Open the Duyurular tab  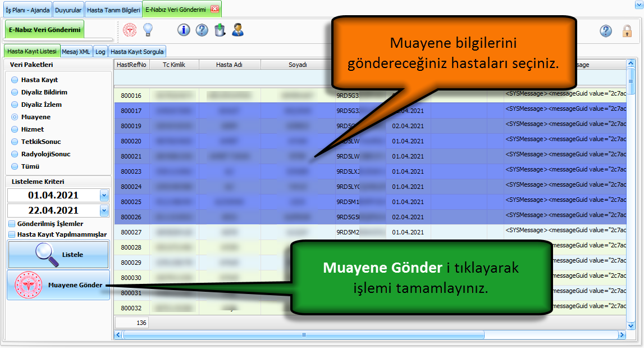(x=68, y=10)
